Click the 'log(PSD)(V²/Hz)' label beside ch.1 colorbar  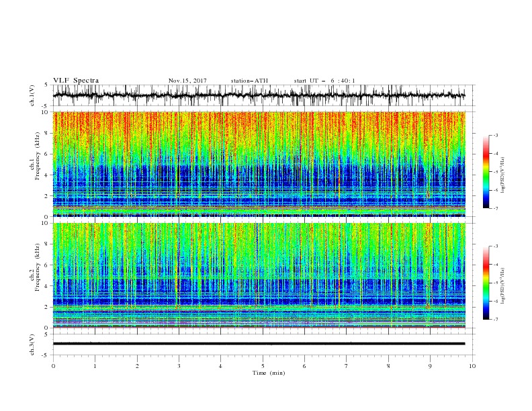(503, 175)
